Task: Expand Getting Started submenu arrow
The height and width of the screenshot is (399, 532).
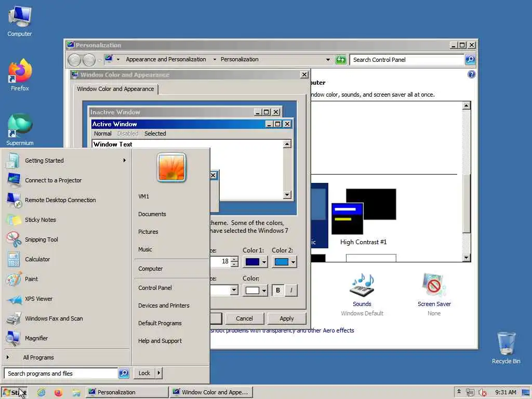Action: [125, 160]
